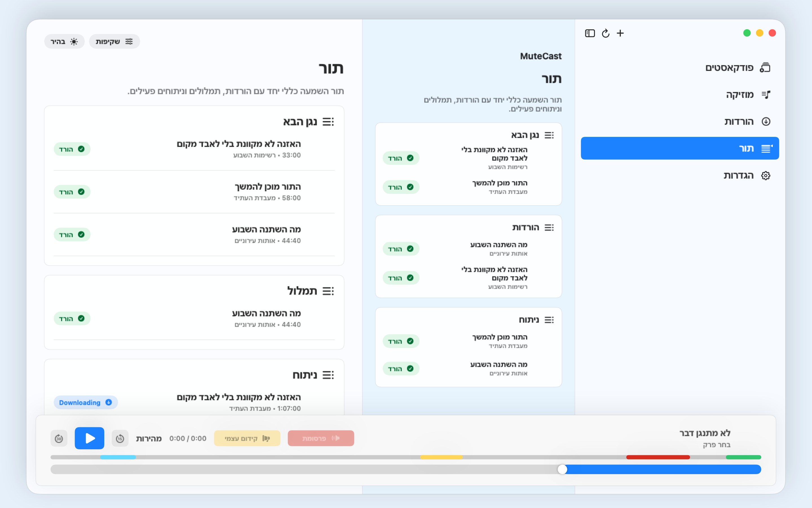
Task: Click the yellow segment on timeline
Action: click(x=441, y=457)
